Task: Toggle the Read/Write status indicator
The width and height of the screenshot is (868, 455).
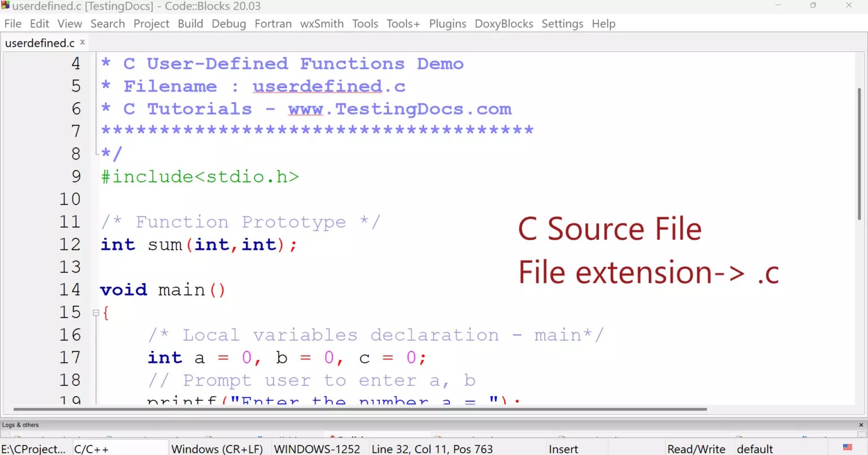Action: [696, 448]
